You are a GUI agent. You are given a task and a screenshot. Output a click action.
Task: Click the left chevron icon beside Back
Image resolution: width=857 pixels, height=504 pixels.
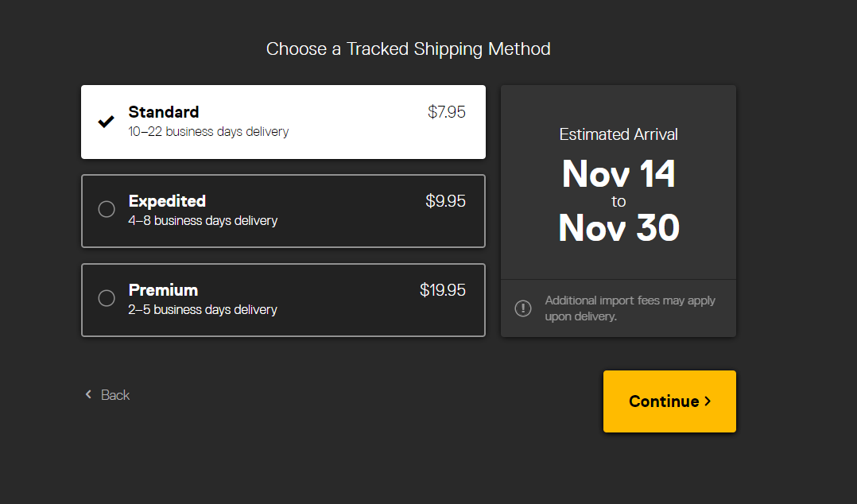pos(88,394)
